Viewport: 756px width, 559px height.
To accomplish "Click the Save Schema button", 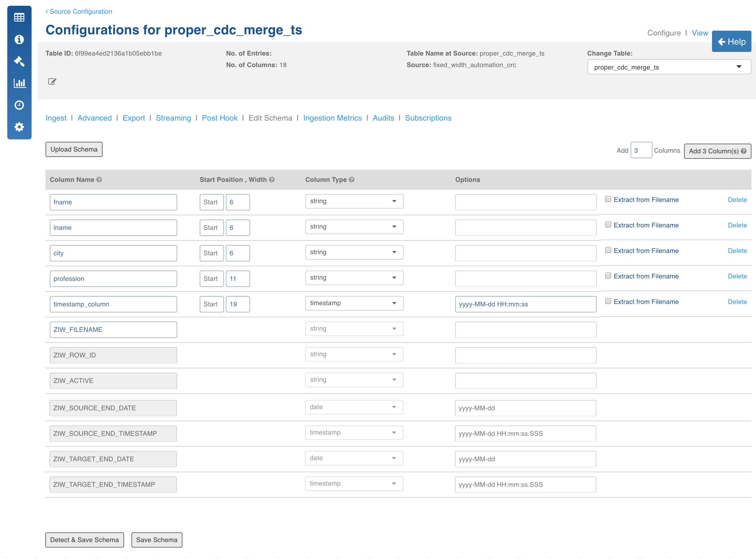I will click(157, 540).
